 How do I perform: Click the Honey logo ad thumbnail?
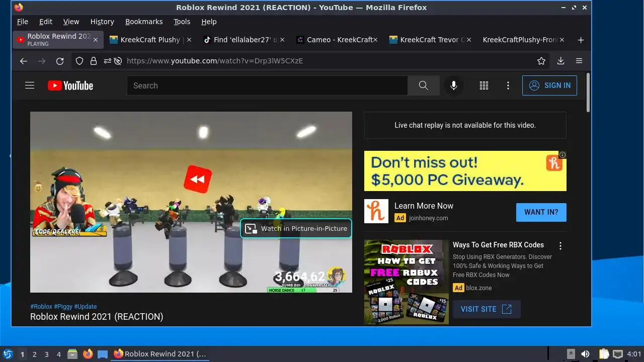pyautogui.click(x=376, y=211)
